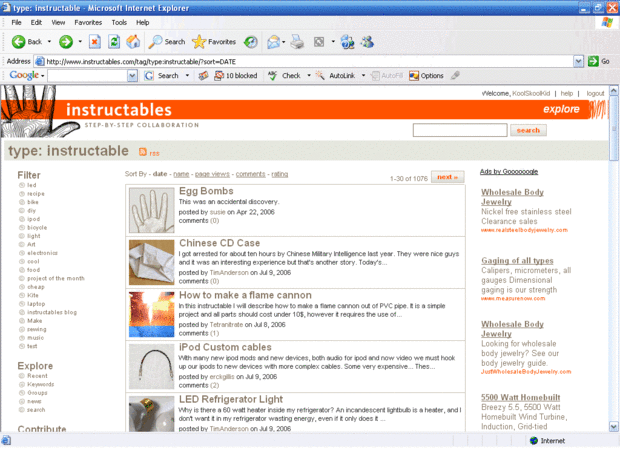Click the Refresh page icon
This screenshot has width=620, height=465.
pyautogui.click(x=114, y=42)
